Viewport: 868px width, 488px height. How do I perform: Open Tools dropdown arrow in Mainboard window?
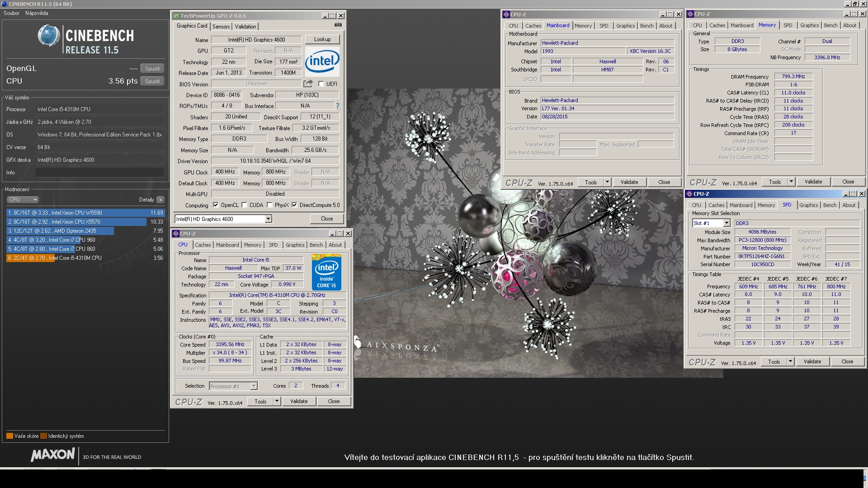tap(608, 182)
